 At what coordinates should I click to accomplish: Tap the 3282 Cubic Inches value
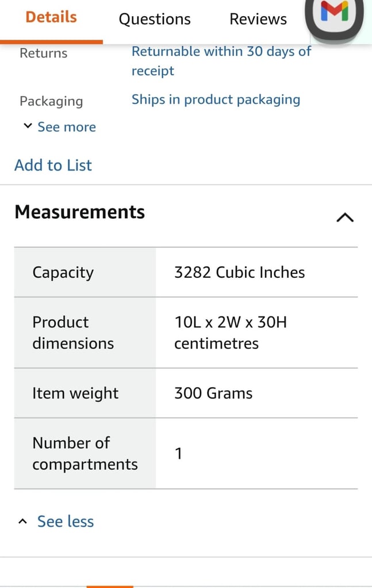240,272
